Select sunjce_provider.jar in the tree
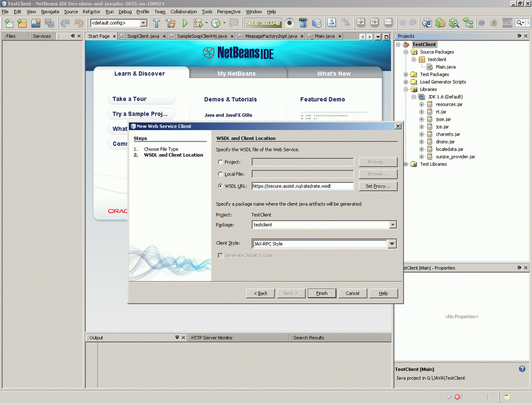This screenshot has width=532, height=405. click(455, 157)
